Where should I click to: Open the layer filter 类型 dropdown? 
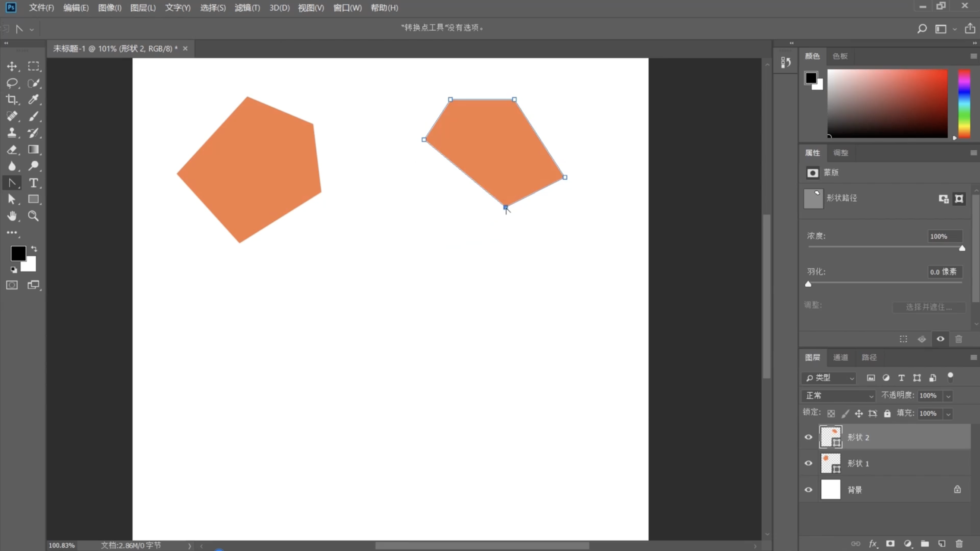pos(829,378)
